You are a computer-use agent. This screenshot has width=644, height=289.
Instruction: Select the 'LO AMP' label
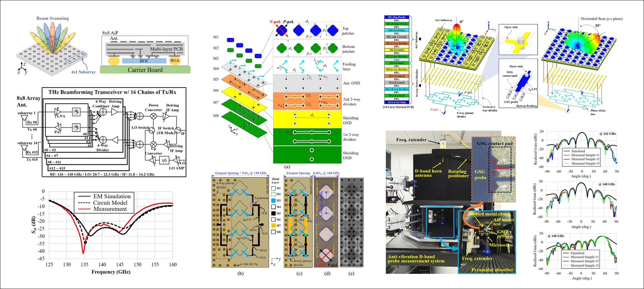[177, 168]
